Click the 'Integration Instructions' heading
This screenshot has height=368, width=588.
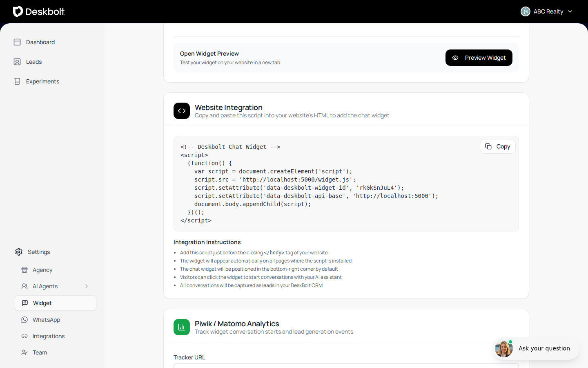pos(207,242)
